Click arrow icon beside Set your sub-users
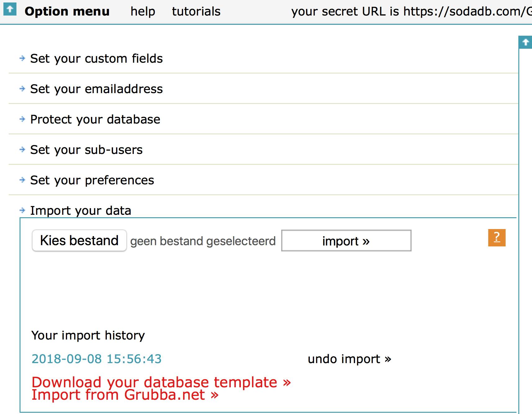The height and width of the screenshot is (414, 532). point(22,150)
